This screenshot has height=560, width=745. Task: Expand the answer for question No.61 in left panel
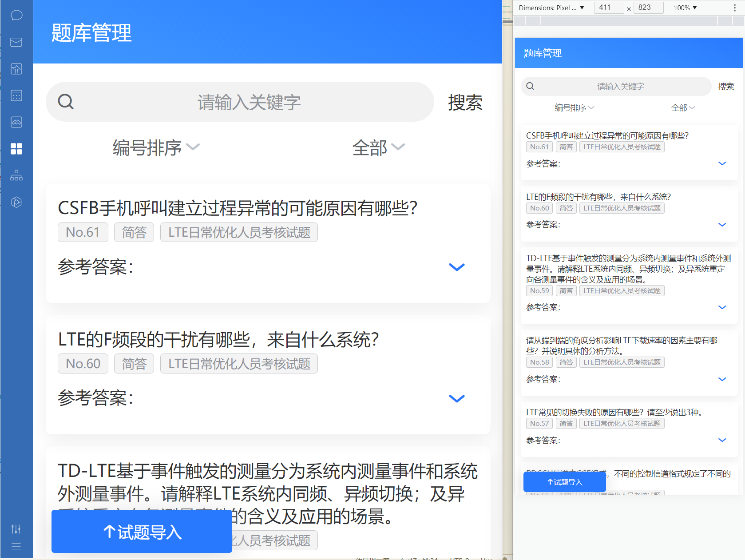click(x=456, y=267)
